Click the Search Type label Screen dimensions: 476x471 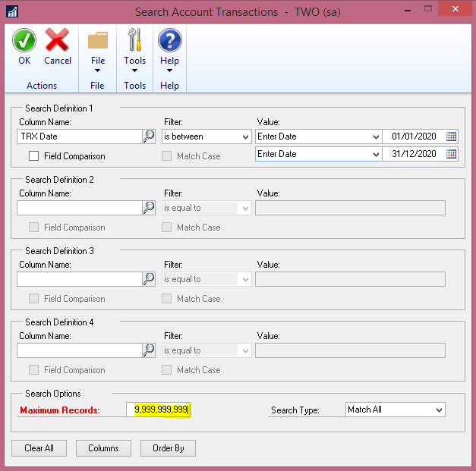click(295, 410)
